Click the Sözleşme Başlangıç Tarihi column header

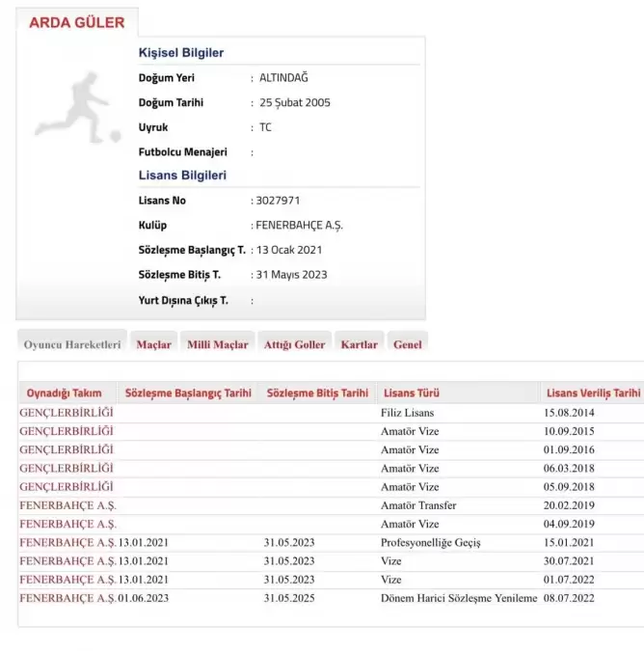pyautogui.click(x=188, y=393)
